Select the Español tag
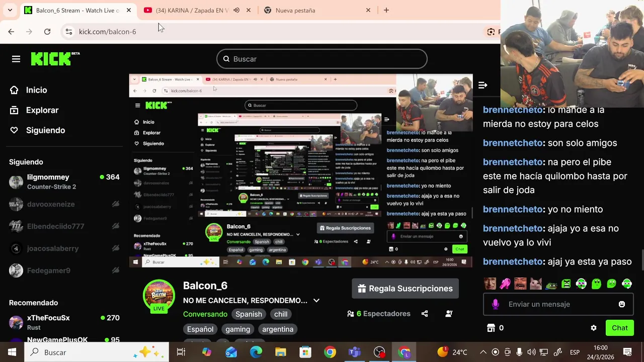Screen dimensions: 644x362 coord(200,329)
